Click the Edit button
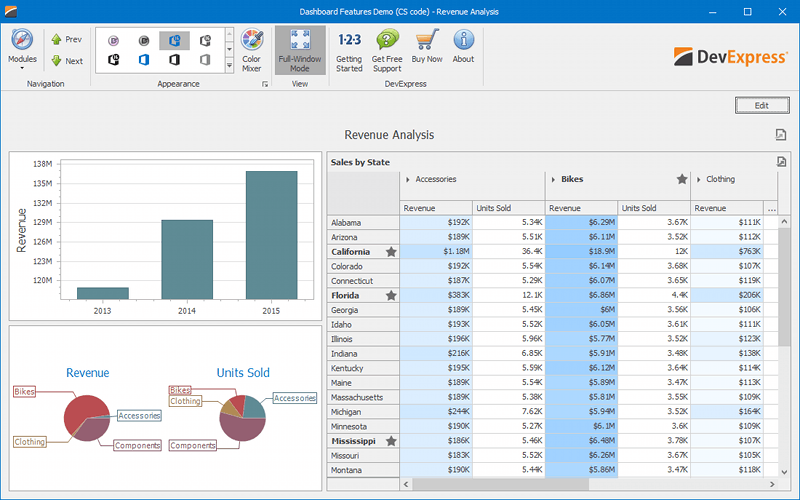 [x=761, y=105]
